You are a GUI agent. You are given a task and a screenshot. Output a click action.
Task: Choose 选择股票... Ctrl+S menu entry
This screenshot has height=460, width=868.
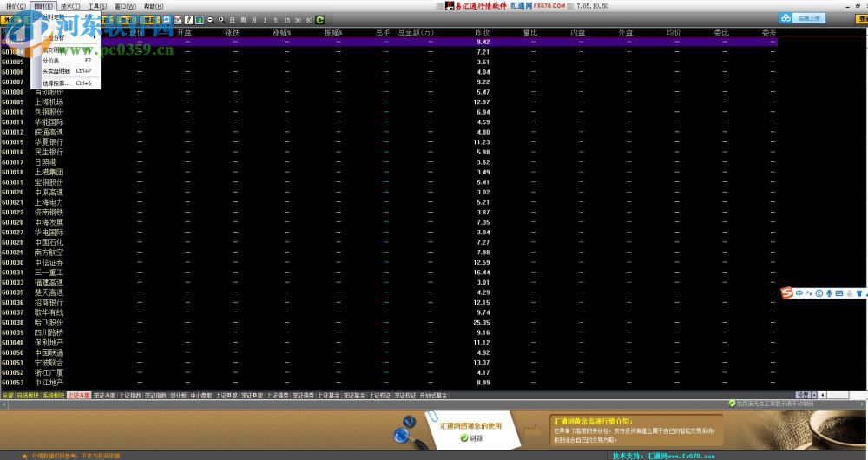(x=67, y=83)
